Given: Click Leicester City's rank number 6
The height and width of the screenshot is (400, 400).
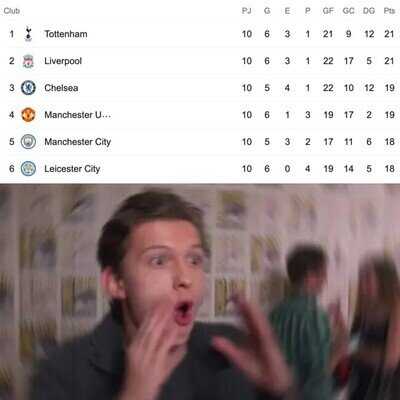Looking at the screenshot, I should click(12, 169).
